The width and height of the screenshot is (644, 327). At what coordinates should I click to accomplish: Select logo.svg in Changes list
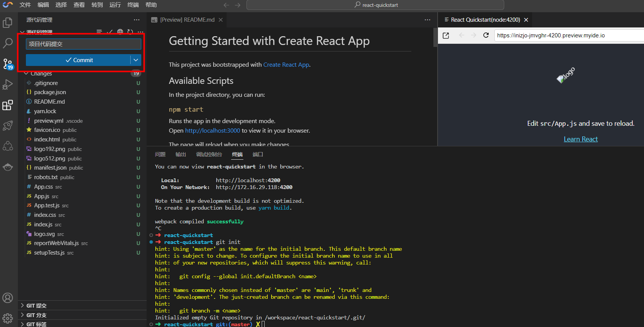82,234
